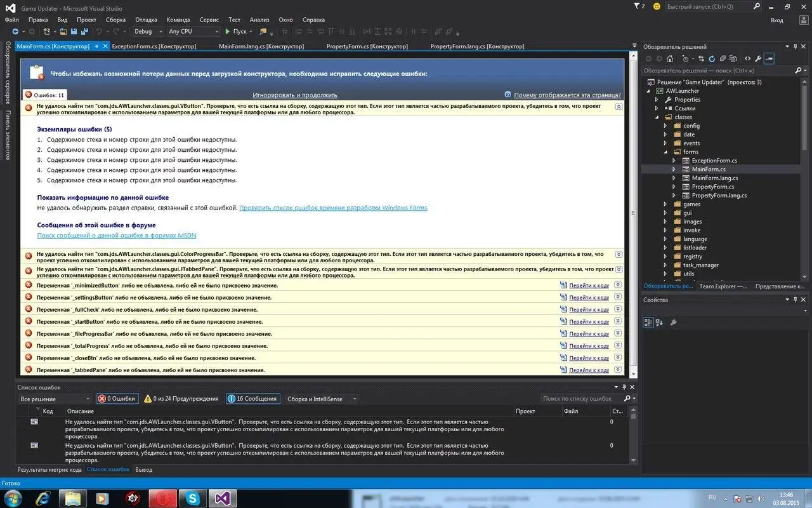Select the task_manager folder in tree
812x508 pixels.
coord(701,265)
